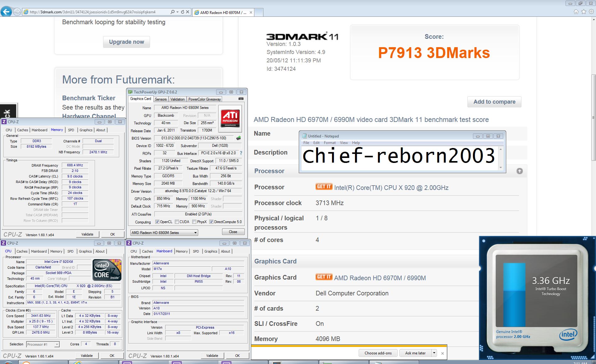The width and height of the screenshot is (596, 364).
Task: Click the Intel Core i7 inside logo
Action: [x=107, y=270]
